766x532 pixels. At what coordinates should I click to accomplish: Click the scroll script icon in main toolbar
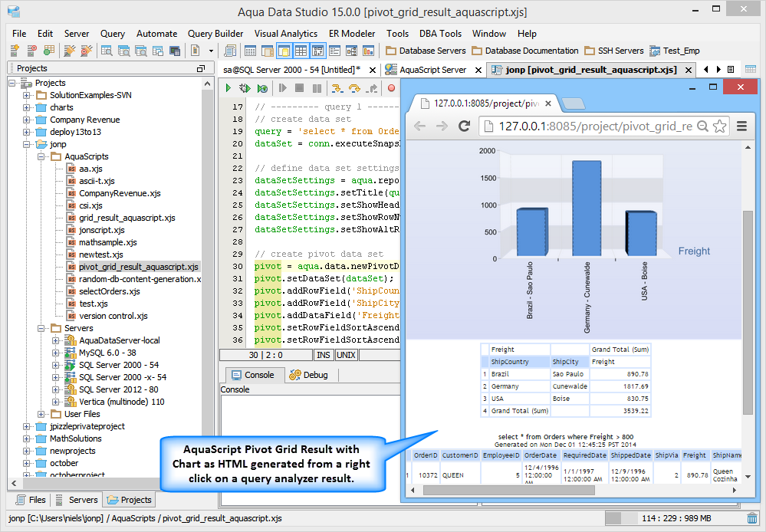(x=229, y=51)
